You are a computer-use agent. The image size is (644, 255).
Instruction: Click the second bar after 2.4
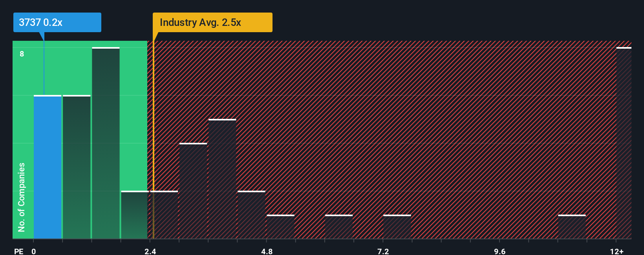193,191
